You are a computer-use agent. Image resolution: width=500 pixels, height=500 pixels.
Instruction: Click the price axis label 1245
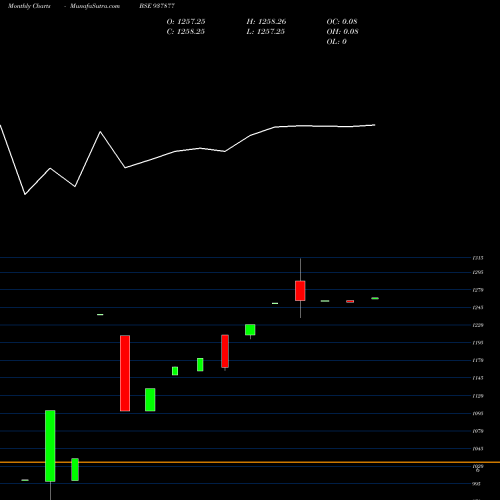478,307
